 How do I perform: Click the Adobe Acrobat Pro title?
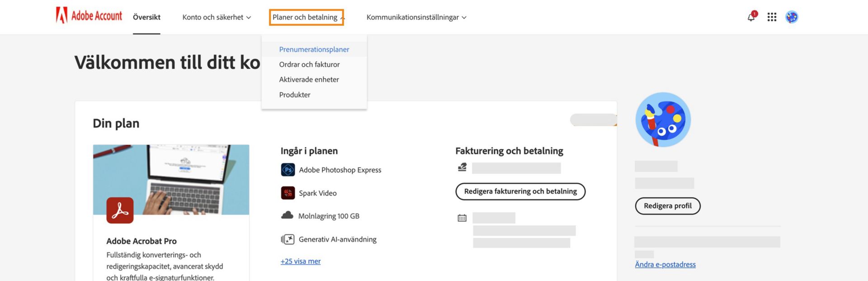(x=142, y=241)
